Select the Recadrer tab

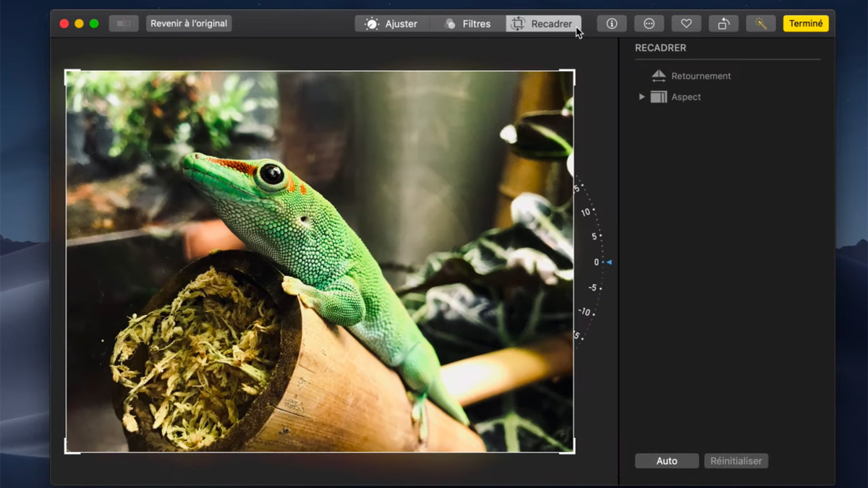pyautogui.click(x=543, y=23)
